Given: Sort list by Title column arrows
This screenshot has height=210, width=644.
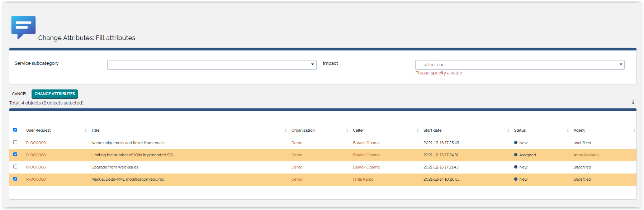Looking at the screenshot, I should tap(285, 131).
